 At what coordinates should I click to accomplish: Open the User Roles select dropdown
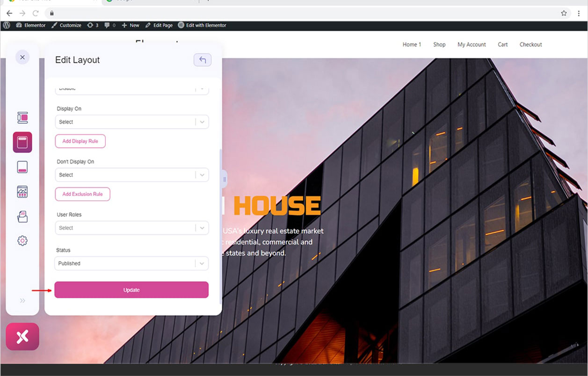pos(131,228)
